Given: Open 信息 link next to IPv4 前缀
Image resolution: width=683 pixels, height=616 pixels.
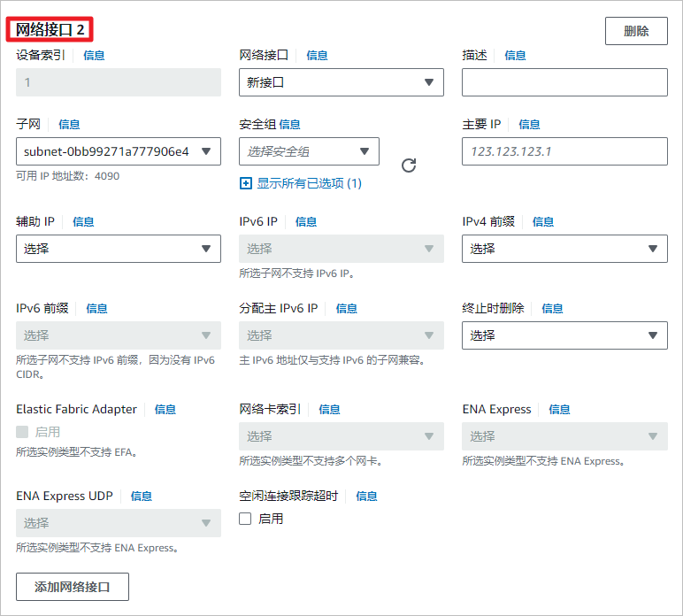Looking at the screenshot, I should [543, 222].
